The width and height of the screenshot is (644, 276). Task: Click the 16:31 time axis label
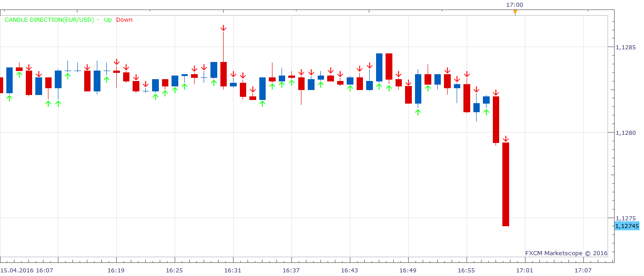[233, 270]
